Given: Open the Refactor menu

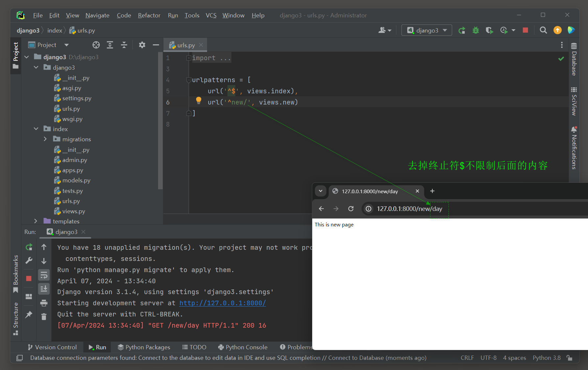Looking at the screenshot, I should (149, 15).
